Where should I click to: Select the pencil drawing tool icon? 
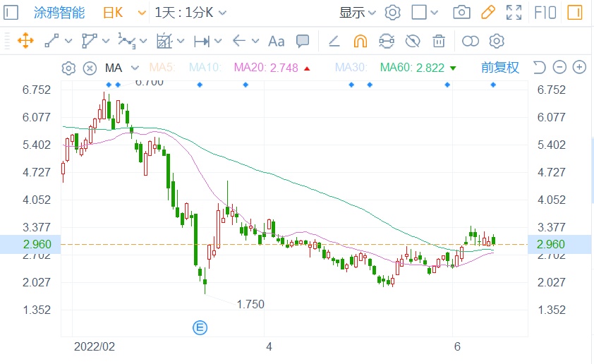[x=487, y=13]
